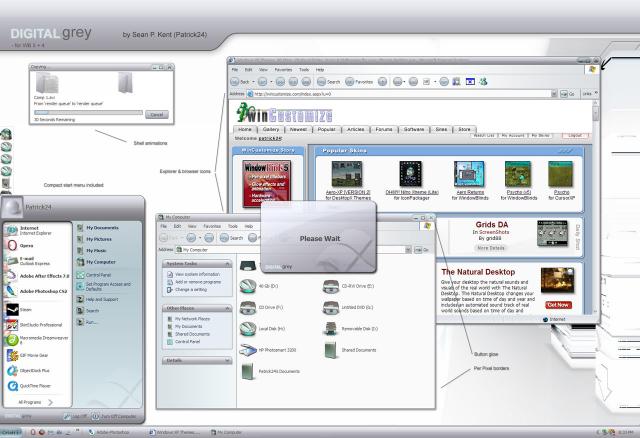Click the Back button in the WinCustomize browser

pos(240,82)
